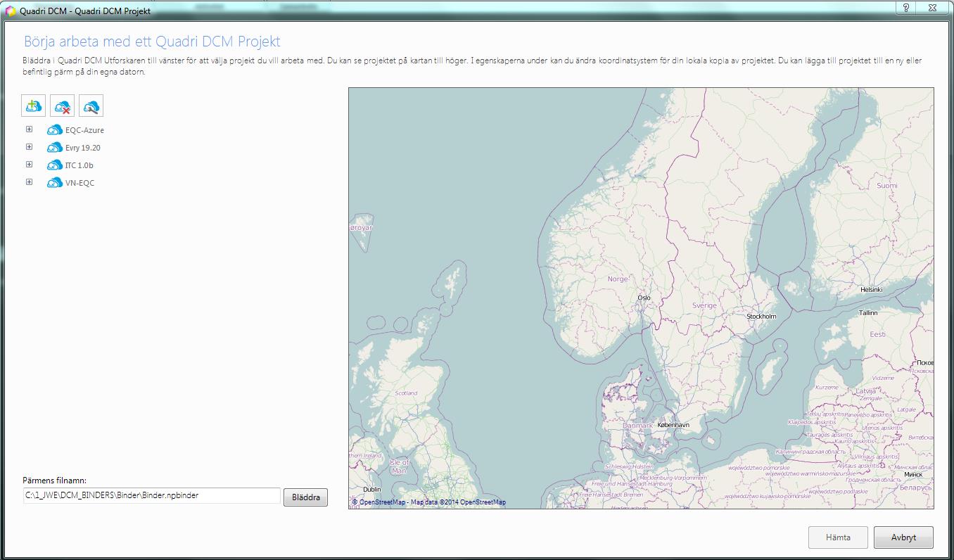The width and height of the screenshot is (954, 560).
Task: Click Stockholm on the map
Action: [761, 317]
